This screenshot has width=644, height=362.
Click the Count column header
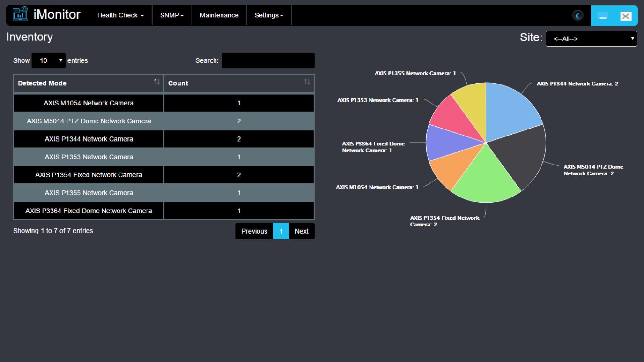[x=239, y=83]
